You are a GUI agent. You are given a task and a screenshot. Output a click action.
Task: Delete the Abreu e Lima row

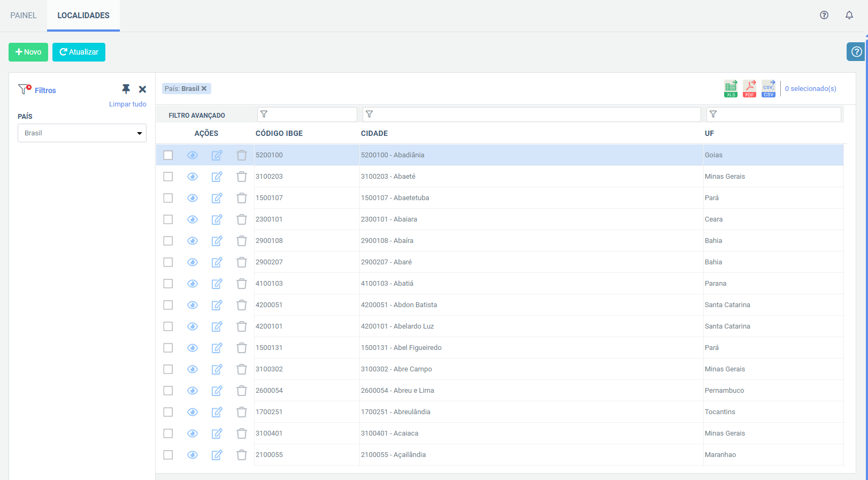click(242, 391)
